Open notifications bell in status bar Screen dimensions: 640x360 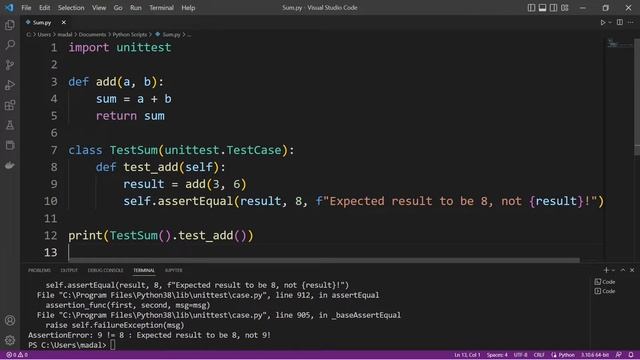[x=631, y=355]
